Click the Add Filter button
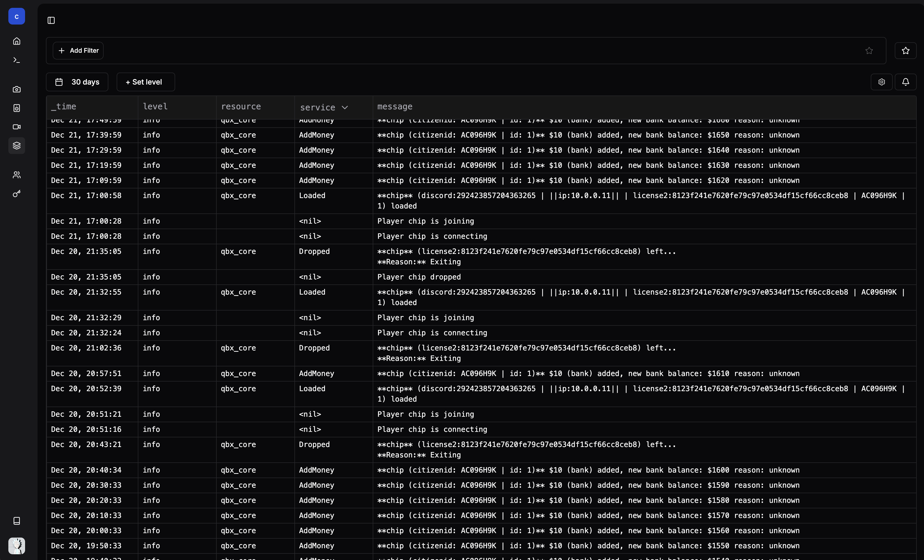Screen dimensions: 924x560 point(78,51)
